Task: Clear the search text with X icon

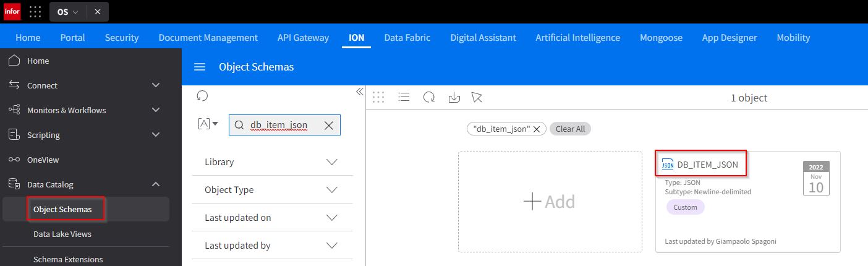Action: click(x=329, y=125)
